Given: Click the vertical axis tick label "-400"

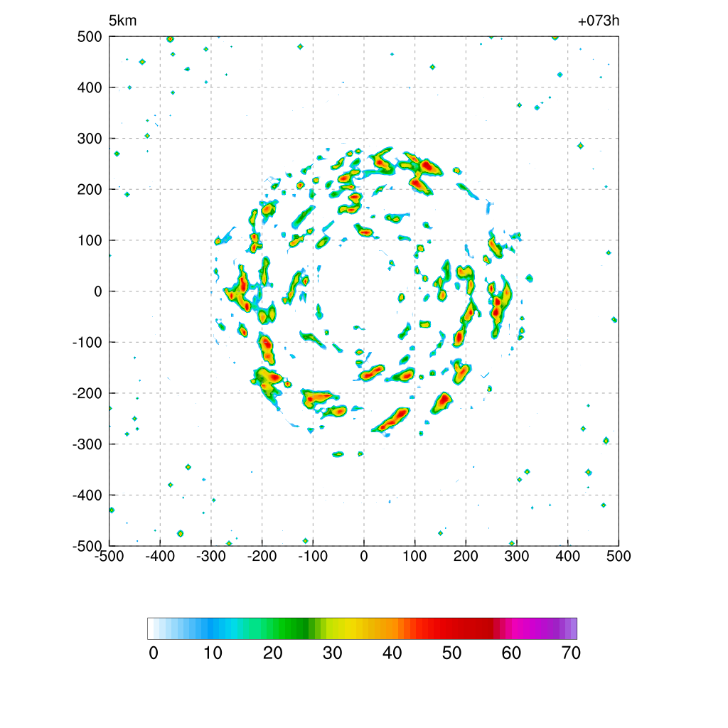Looking at the screenshot, I should click(87, 496).
